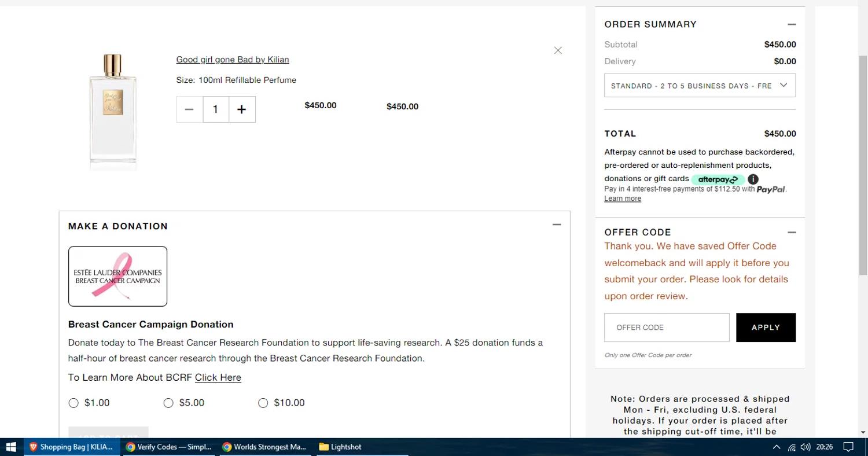This screenshot has width=868, height=456.
Task: Click the Breast Cancer Campaign logo
Action: [117, 276]
